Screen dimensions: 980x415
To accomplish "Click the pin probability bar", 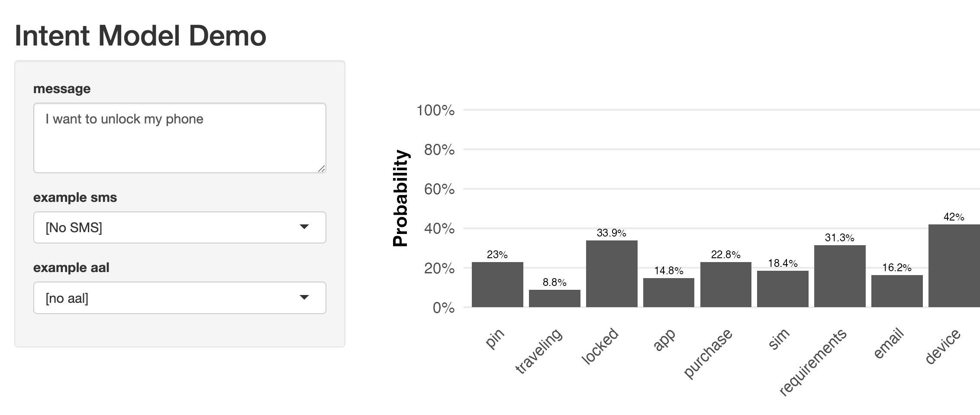I will point(497,285).
